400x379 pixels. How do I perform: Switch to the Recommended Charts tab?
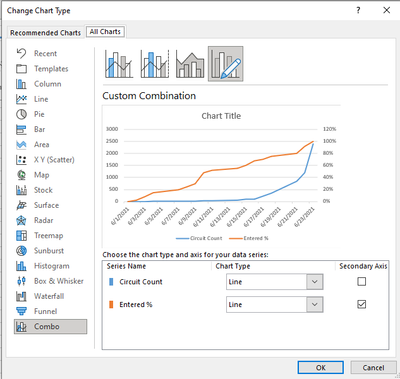pos(45,33)
